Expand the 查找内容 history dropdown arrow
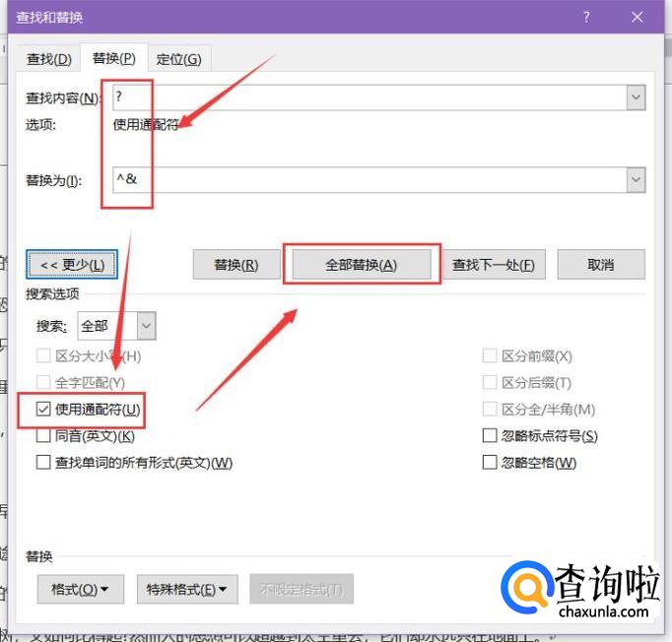 (x=636, y=97)
